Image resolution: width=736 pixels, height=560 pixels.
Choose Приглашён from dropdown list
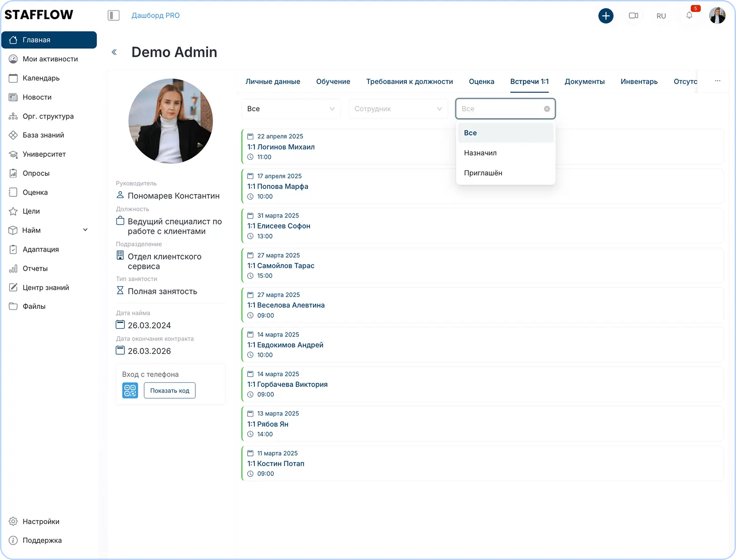click(483, 173)
